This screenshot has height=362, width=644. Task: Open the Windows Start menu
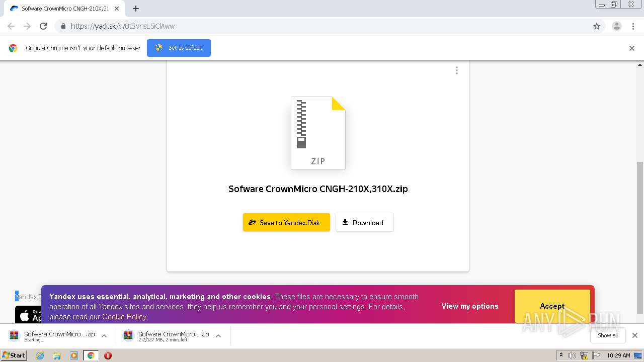click(x=14, y=355)
